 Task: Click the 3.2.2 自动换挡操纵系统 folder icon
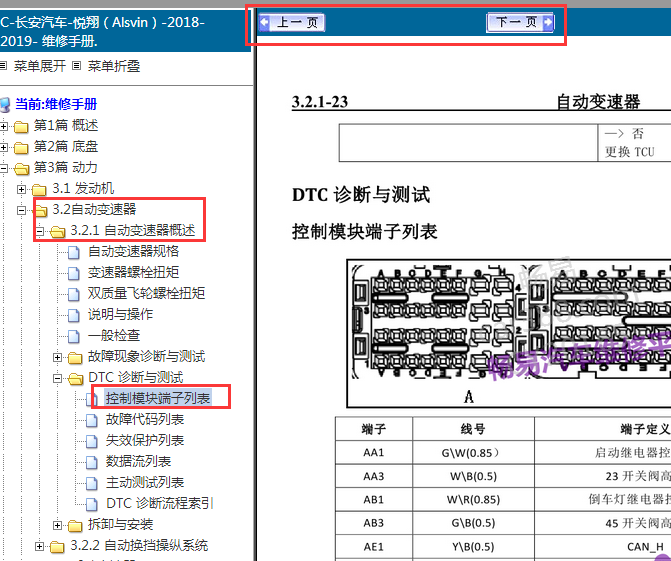(x=57, y=546)
